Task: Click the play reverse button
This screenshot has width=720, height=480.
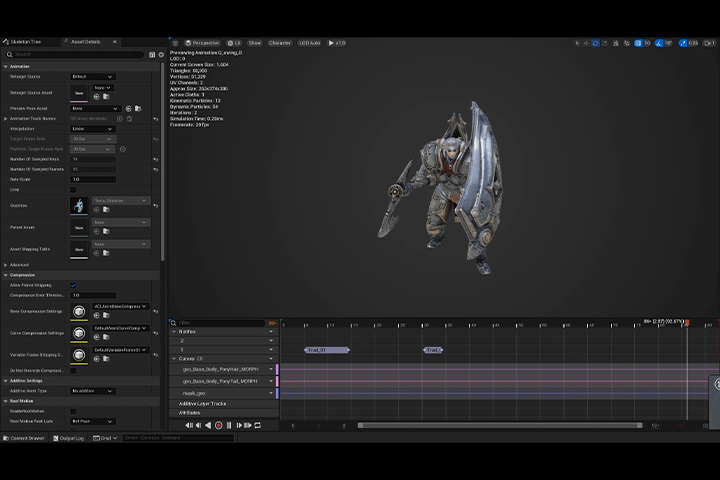Action: (x=208, y=425)
